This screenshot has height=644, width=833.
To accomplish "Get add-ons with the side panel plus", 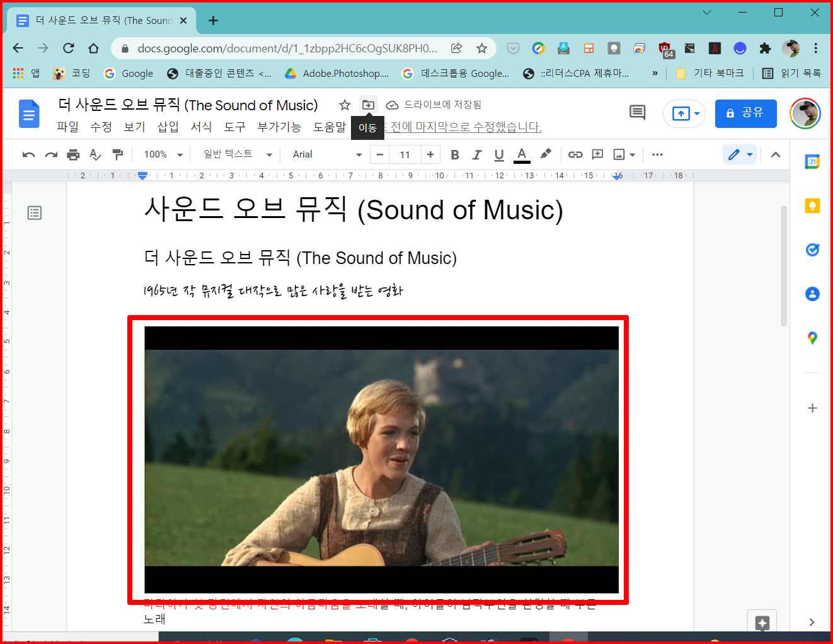I will 812,408.
